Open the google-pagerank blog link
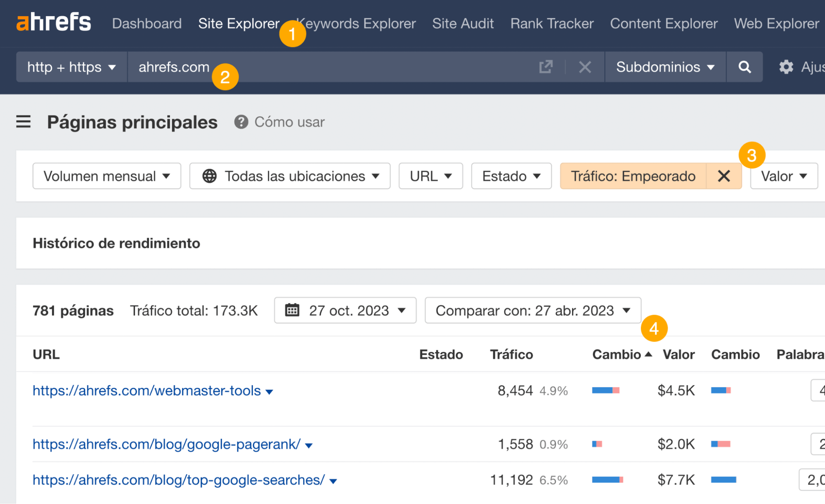Image resolution: width=825 pixels, height=504 pixels. [166, 444]
